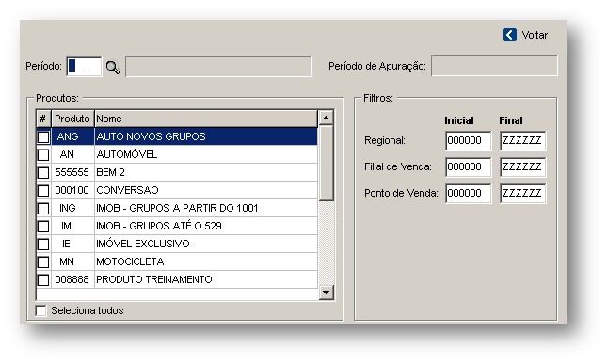Edit the Filial de Venda Final field
Screen dimensions: 607x364
[x=522, y=166]
